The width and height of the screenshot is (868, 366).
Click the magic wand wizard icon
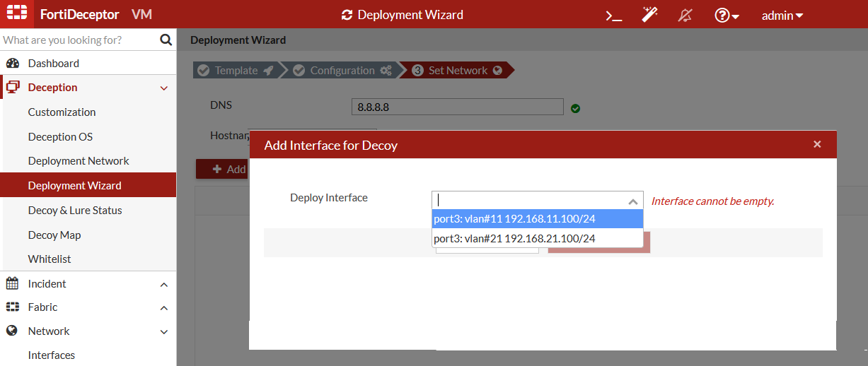[649, 15]
